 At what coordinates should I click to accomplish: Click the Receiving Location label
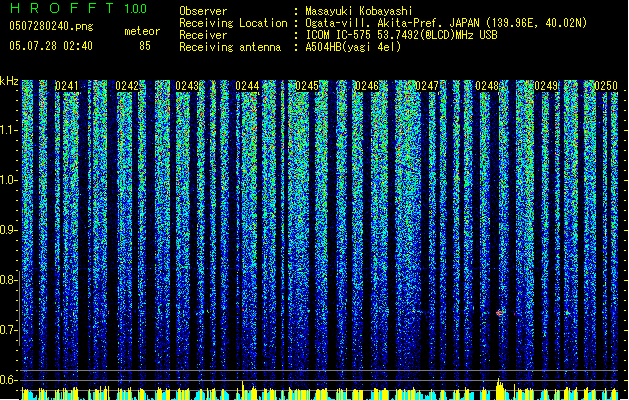233,23
